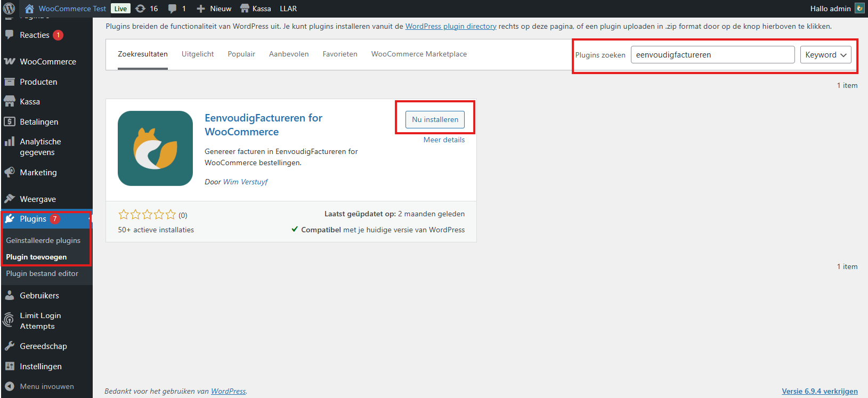Open the Keyword search type dropdown
Viewport: 868px width, 398px height.
[826, 55]
